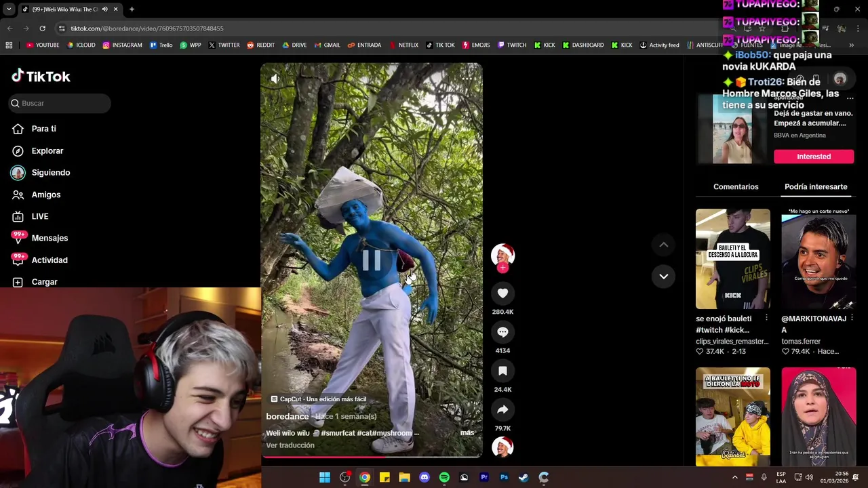Viewport: 868px width, 488px height.
Task: Click #smurfcat hashtag in caption
Action: (338, 433)
